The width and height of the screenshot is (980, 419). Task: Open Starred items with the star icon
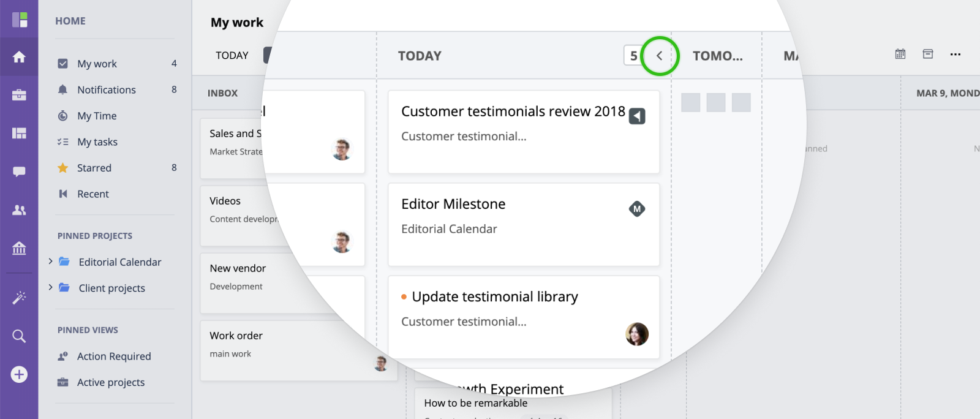pyautogui.click(x=62, y=168)
